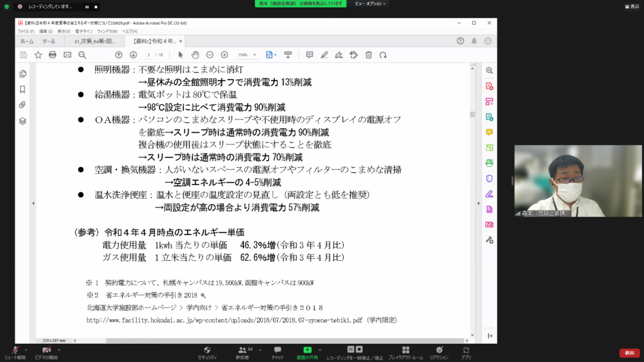This screenshot has width=644, height=362.
Task: Bookmark the file with the star icon
Action: 38,55
